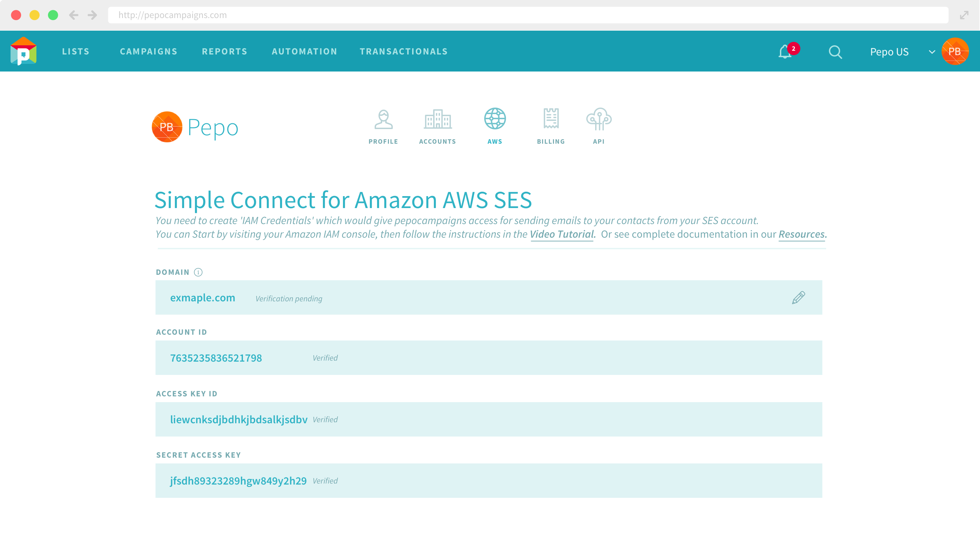The height and width of the screenshot is (538, 980).
Task: Open the Accounts buildings icon
Action: (438, 120)
